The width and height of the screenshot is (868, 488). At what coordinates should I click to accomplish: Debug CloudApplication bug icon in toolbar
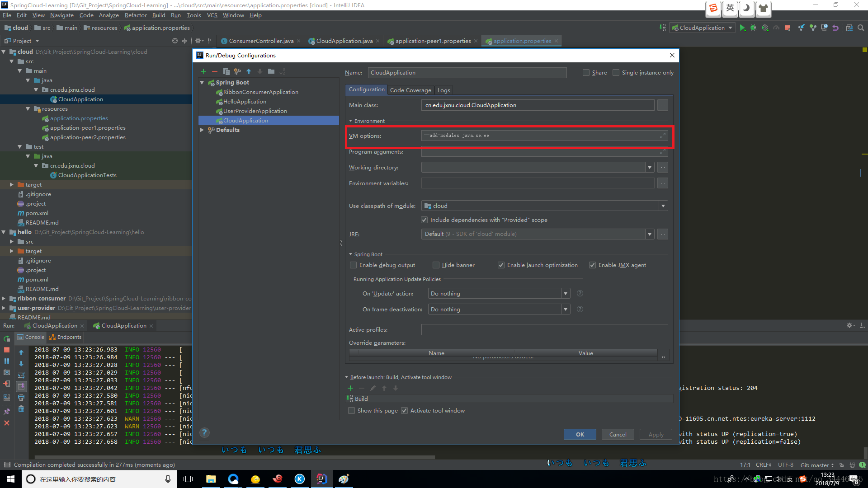754,28
